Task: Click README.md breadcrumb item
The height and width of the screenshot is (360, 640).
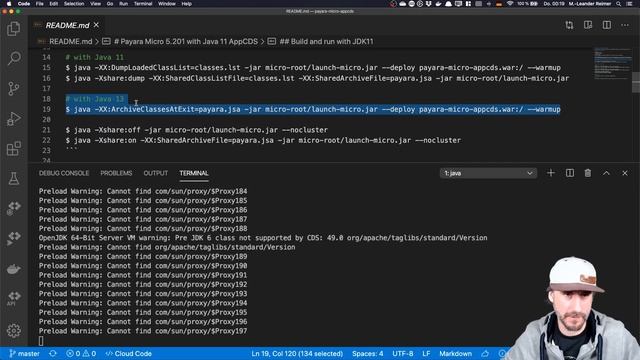Action: (x=70, y=42)
